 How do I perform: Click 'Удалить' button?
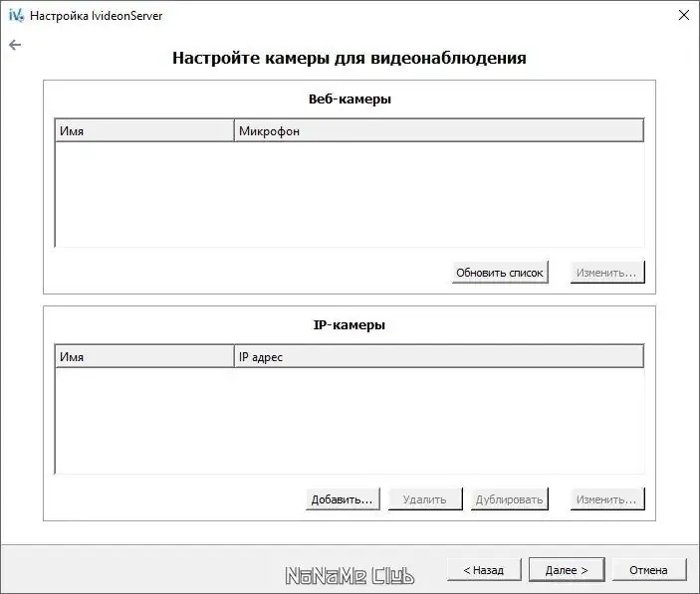point(425,498)
